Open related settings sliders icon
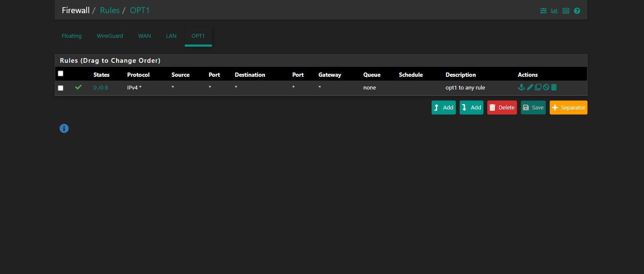 (x=543, y=11)
